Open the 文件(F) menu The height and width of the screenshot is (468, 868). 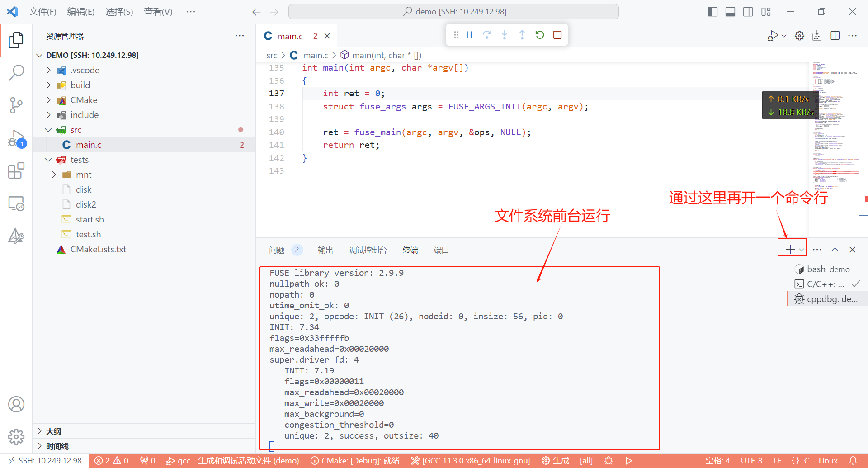[42, 12]
